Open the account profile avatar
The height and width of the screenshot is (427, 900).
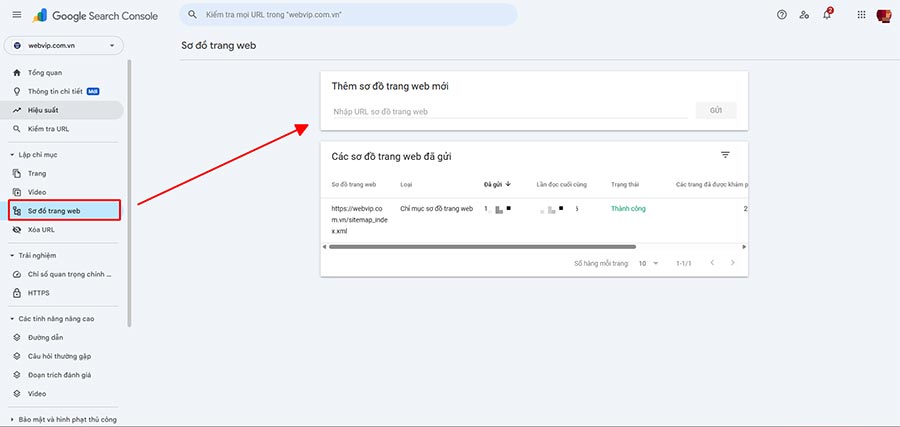click(x=883, y=15)
